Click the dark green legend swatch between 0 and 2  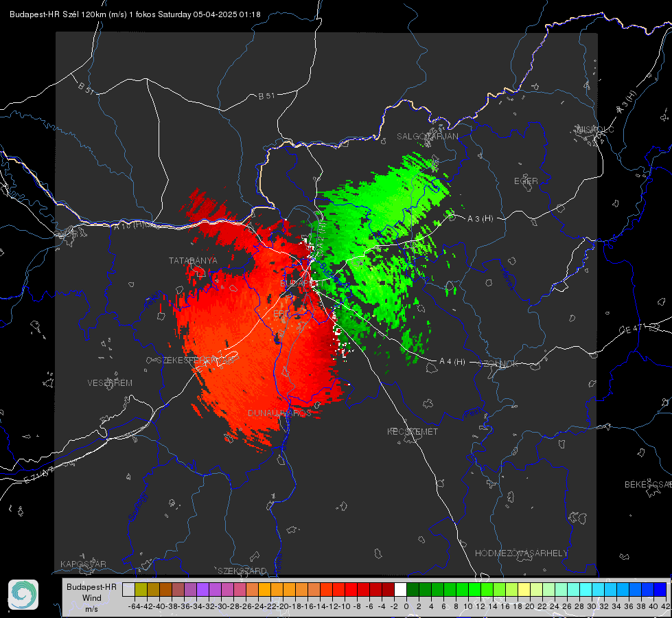click(413, 589)
